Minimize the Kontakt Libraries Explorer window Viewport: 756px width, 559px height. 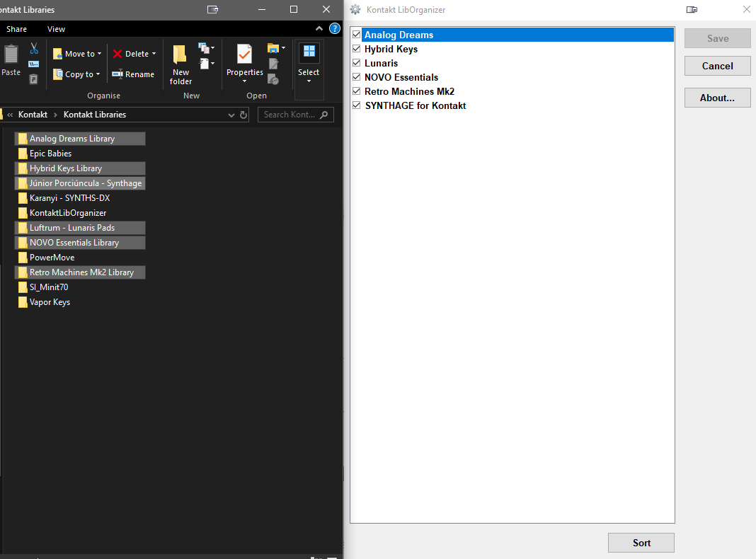click(262, 10)
